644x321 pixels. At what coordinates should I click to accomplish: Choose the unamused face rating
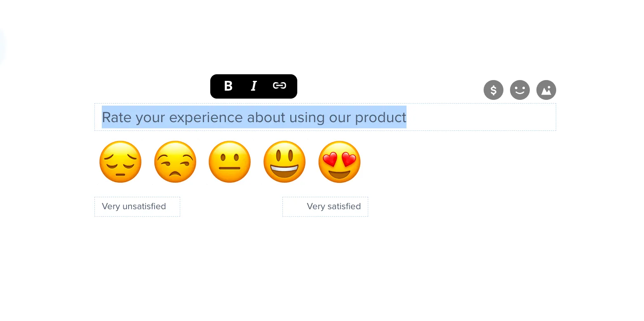pos(175,162)
